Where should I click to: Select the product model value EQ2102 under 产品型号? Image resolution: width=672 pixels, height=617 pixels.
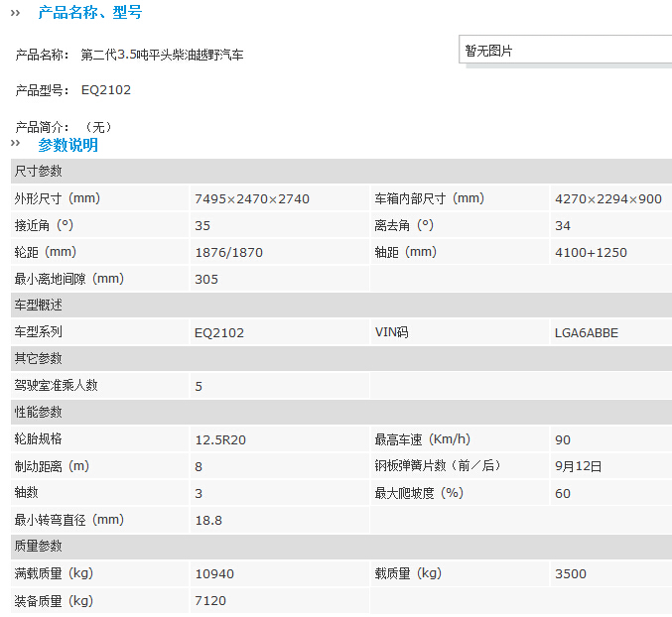(106, 90)
